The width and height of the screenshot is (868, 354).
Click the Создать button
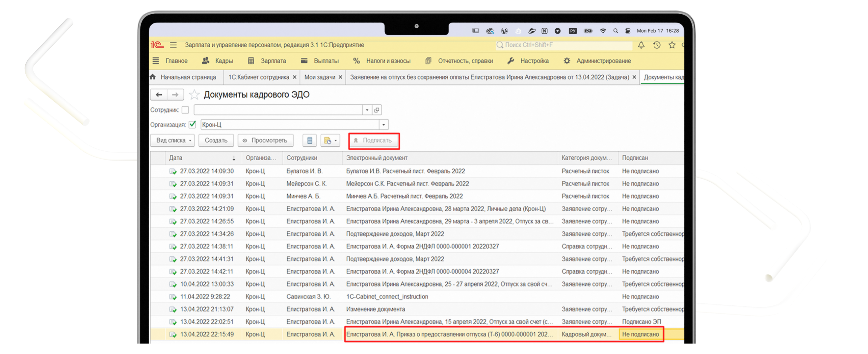[x=216, y=140]
